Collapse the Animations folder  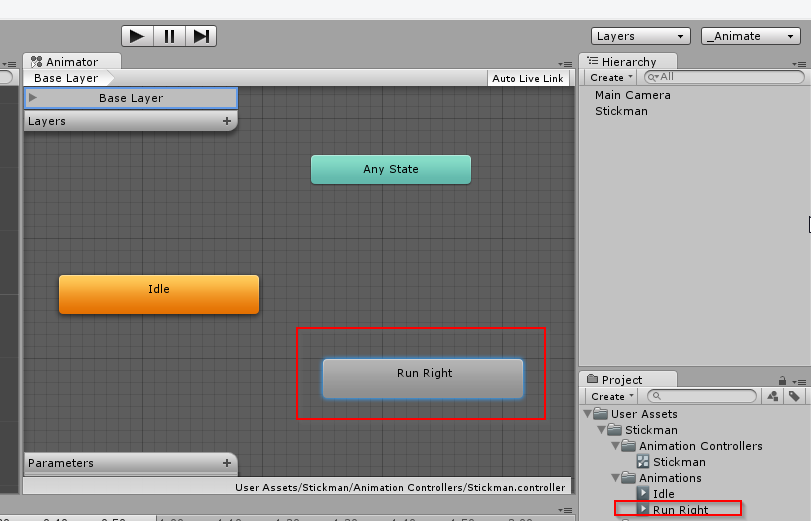coord(615,478)
